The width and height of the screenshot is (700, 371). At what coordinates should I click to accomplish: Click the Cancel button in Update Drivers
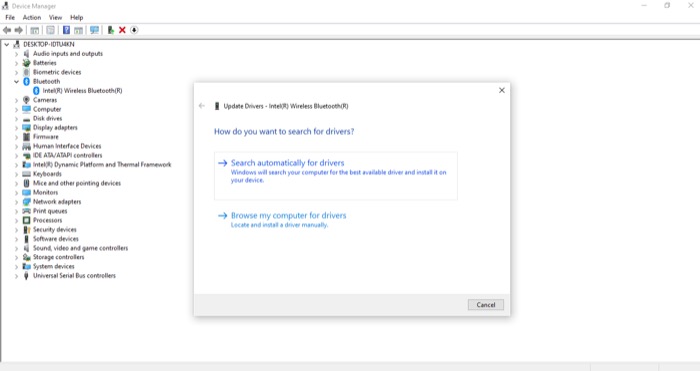[x=486, y=304]
